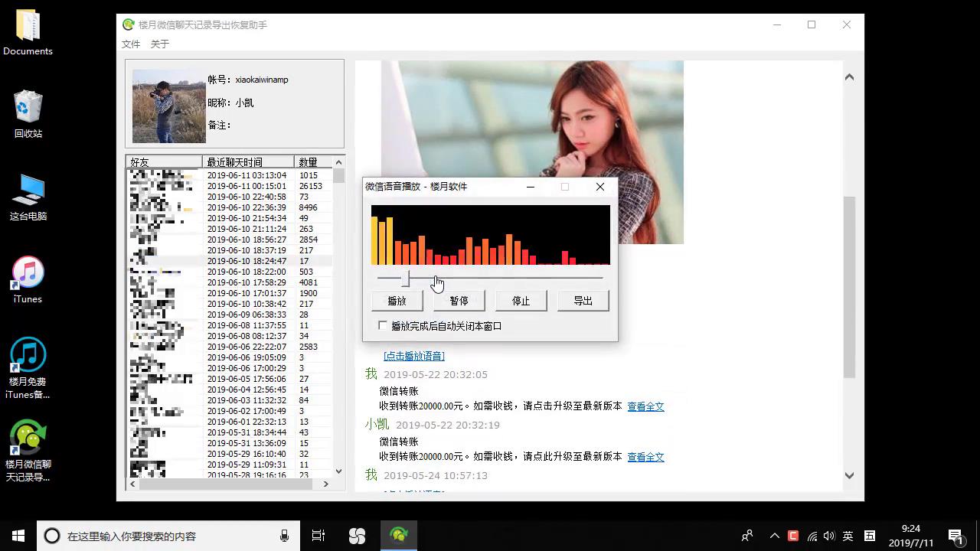Click the microphone icon in search box
The width and height of the screenshot is (980, 551).
[x=285, y=536]
